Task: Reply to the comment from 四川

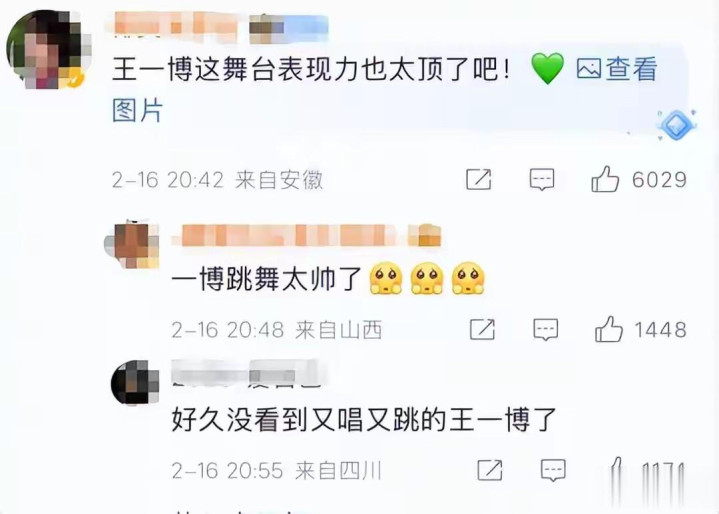Action: coord(553,470)
